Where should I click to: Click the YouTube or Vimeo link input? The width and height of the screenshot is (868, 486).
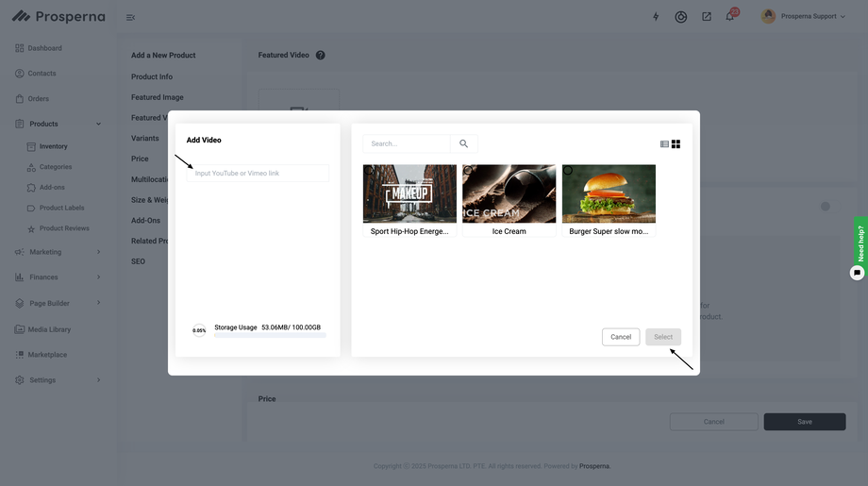[x=258, y=174]
